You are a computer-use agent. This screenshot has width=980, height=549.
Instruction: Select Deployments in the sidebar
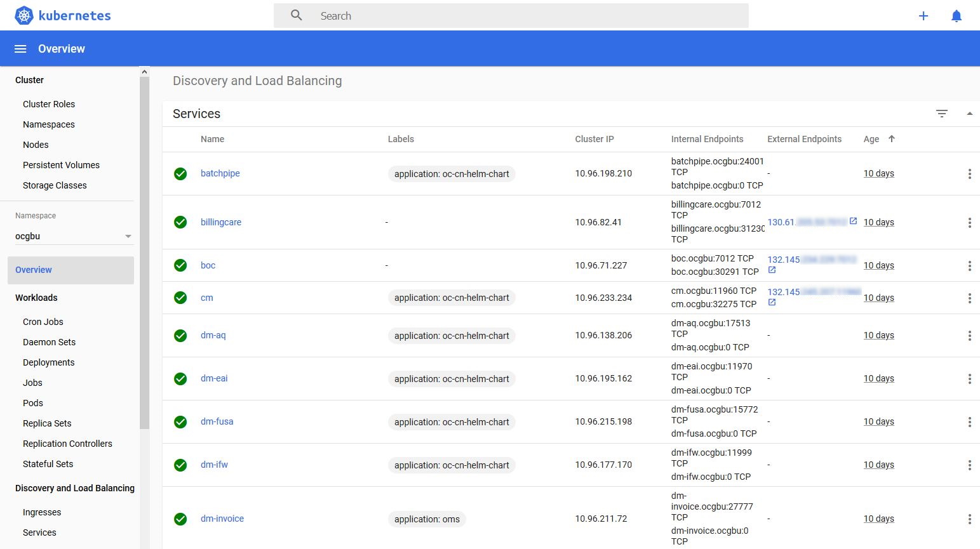click(x=49, y=362)
